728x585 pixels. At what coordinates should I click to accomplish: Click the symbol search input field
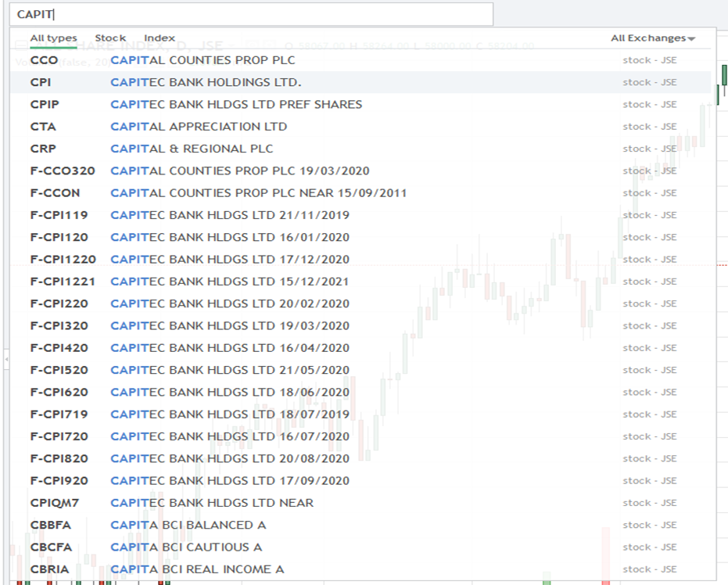click(251, 14)
